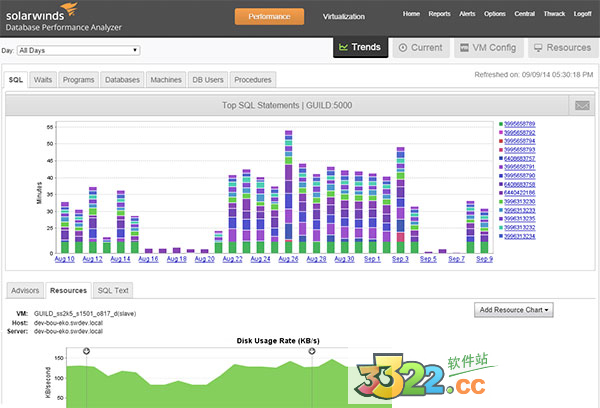Screen dimensions: 600x408
Task: Click teal swatch beside 3996313232
Action: (x=501, y=228)
